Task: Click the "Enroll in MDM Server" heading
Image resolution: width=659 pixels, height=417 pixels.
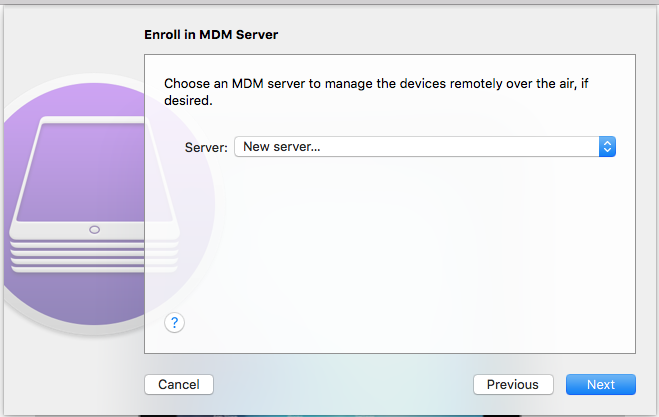Action: point(211,35)
